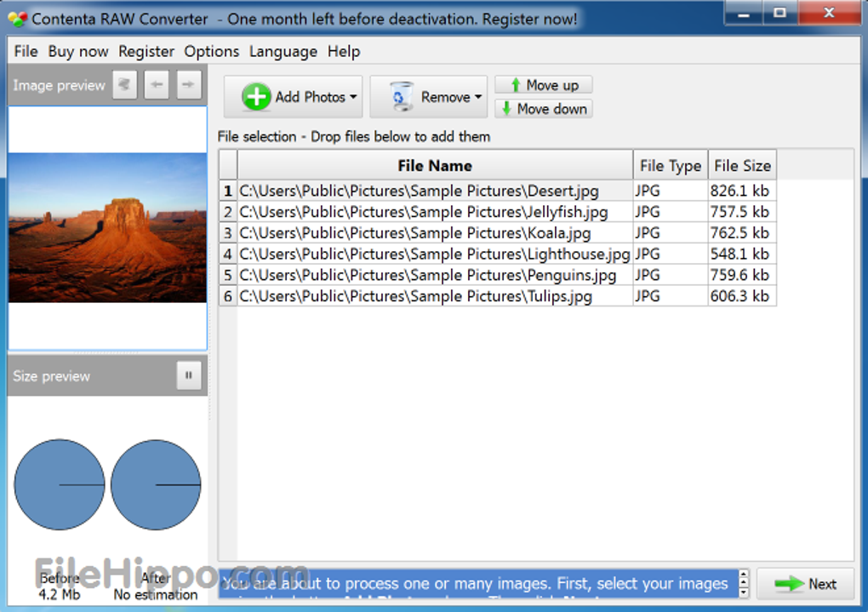Pause the Size preview estimation
The width and height of the screenshot is (868, 612).
pos(189,375)
